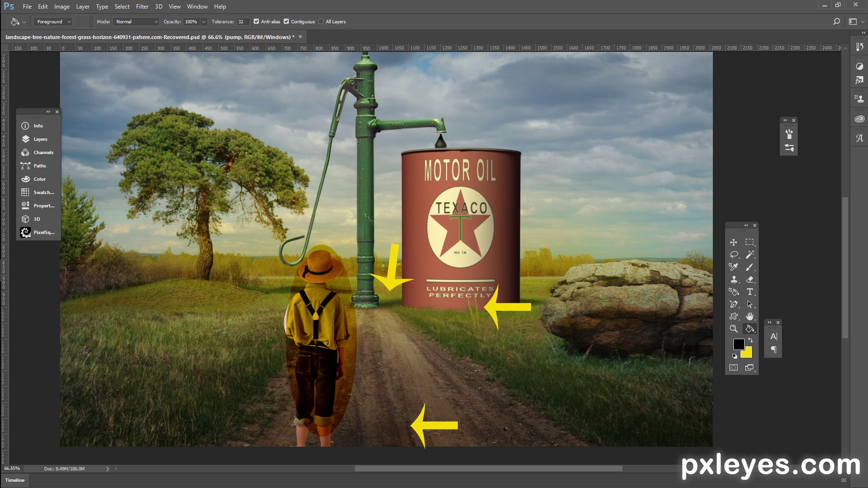Select the Eyedropper tool
Viewport: 868px width, 488px height.
click(733, 267)
